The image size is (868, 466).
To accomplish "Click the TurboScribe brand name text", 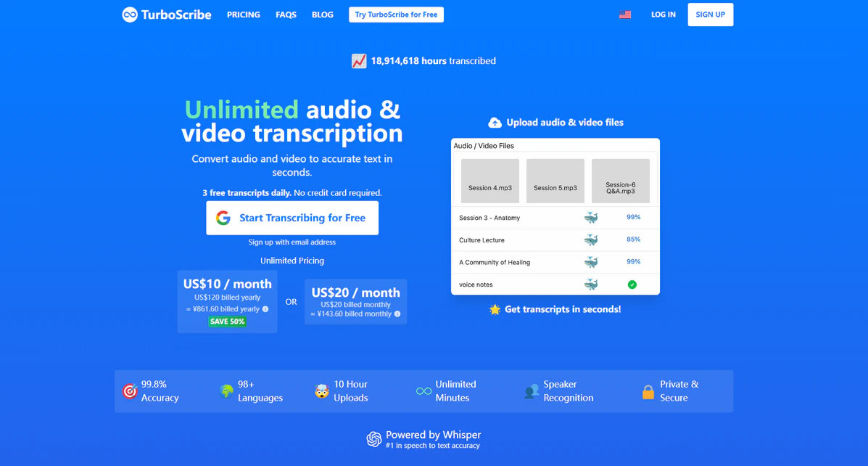I will pos(176,15).
